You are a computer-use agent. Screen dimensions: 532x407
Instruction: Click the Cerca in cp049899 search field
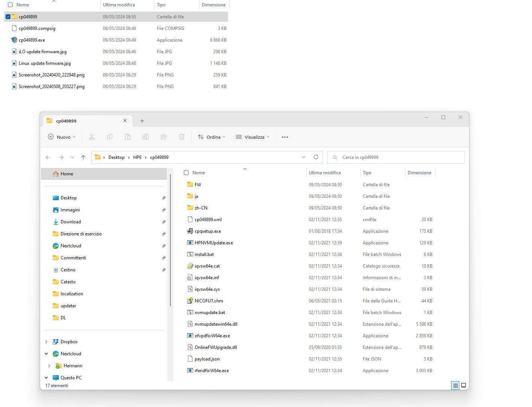click(x=396, y=157)
